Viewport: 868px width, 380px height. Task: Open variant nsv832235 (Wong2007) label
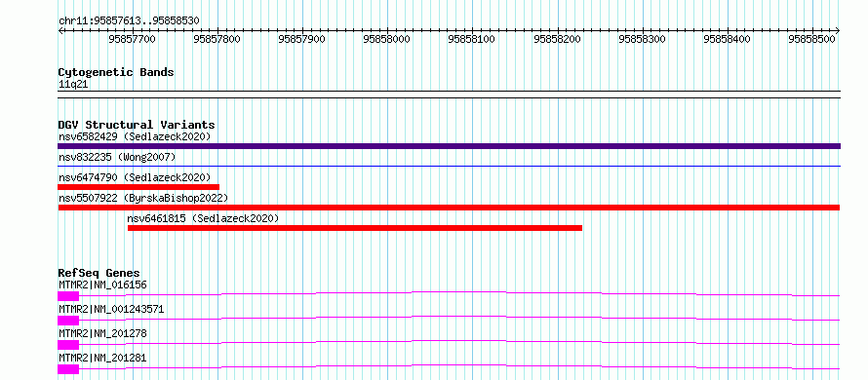point(117,158)
